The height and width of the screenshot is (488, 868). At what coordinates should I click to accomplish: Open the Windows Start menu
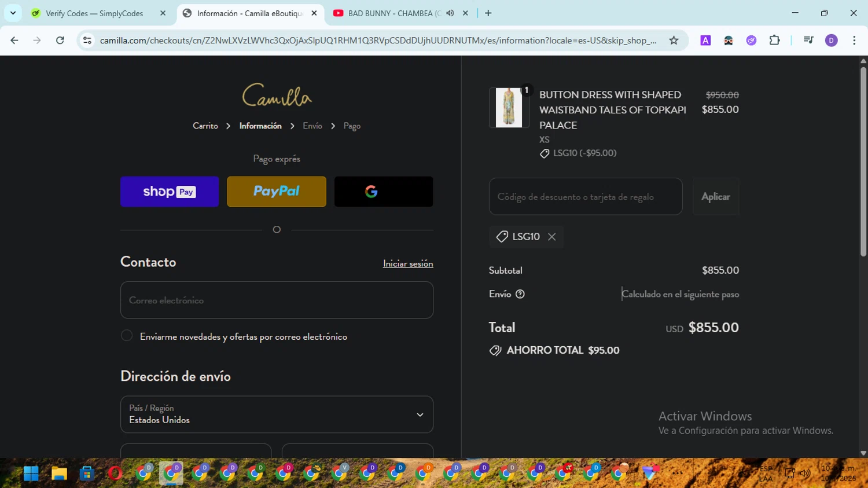pyautogui.click(x=31, y=474)
